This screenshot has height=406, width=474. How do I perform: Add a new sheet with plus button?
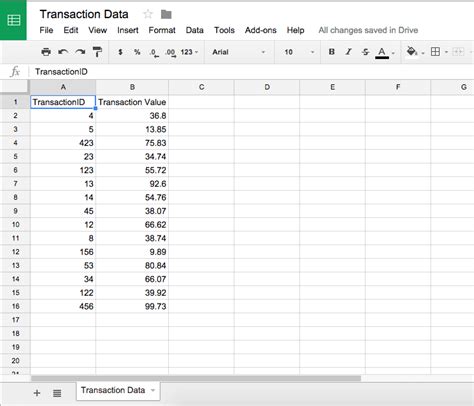click(37, 393)
